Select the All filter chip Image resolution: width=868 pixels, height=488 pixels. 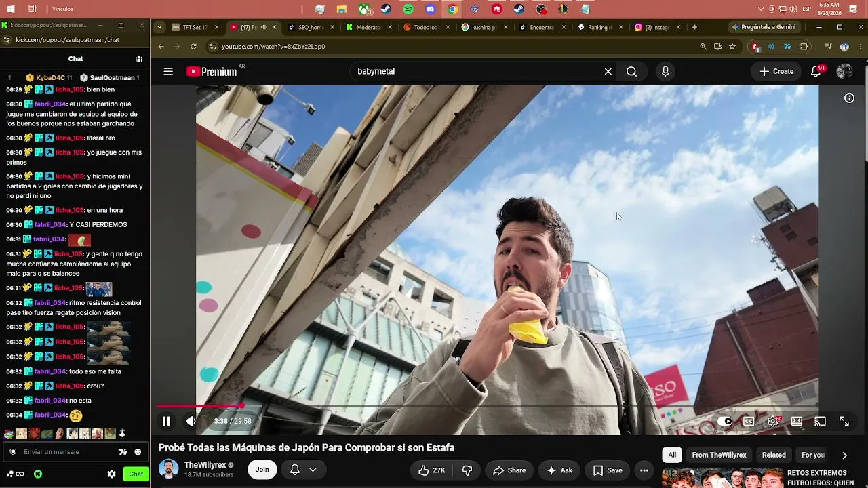672,455
